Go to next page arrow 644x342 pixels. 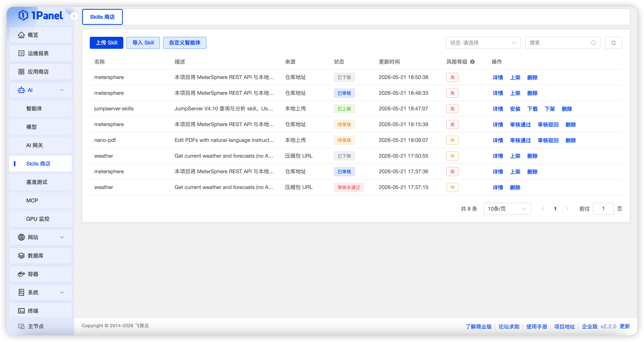(567, 209)
